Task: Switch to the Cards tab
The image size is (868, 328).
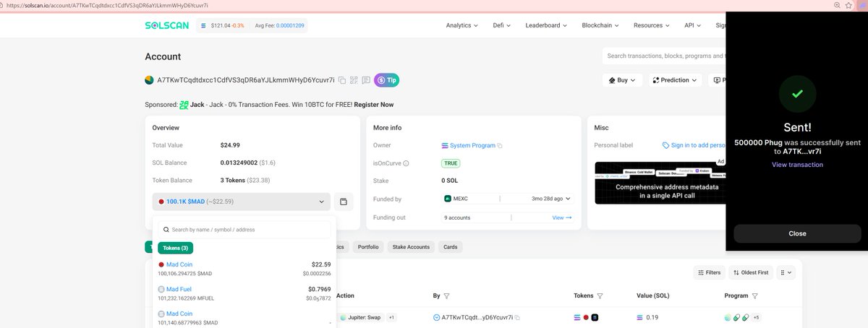Action: pos(451,247)
